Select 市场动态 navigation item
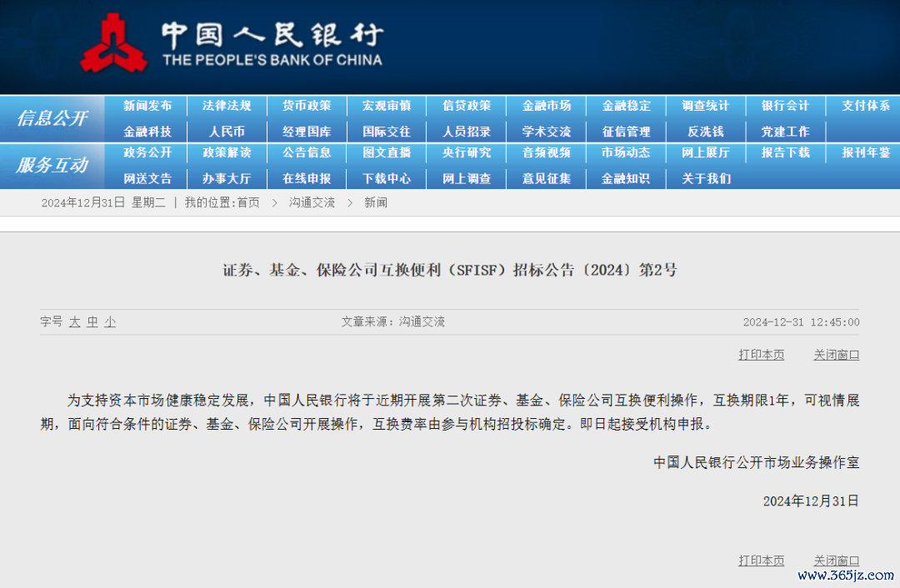Viewport: 900px width, 588px height. (626, 152)
